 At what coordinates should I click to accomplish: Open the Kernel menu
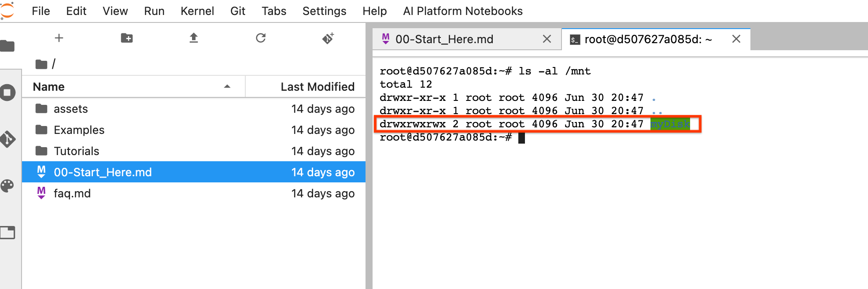pos(197,11)
